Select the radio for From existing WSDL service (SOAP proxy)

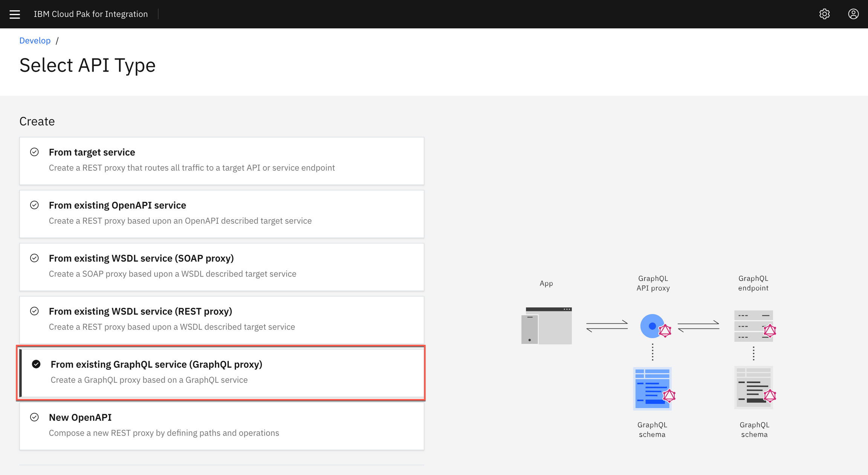tap(35, 258)
